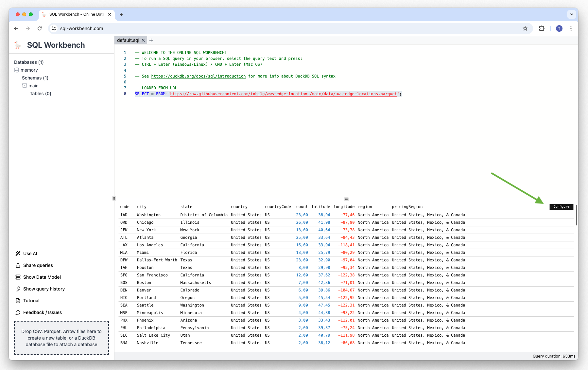
Task: Collapse the Schemas (1) tree item
Action: coord(35,78)
